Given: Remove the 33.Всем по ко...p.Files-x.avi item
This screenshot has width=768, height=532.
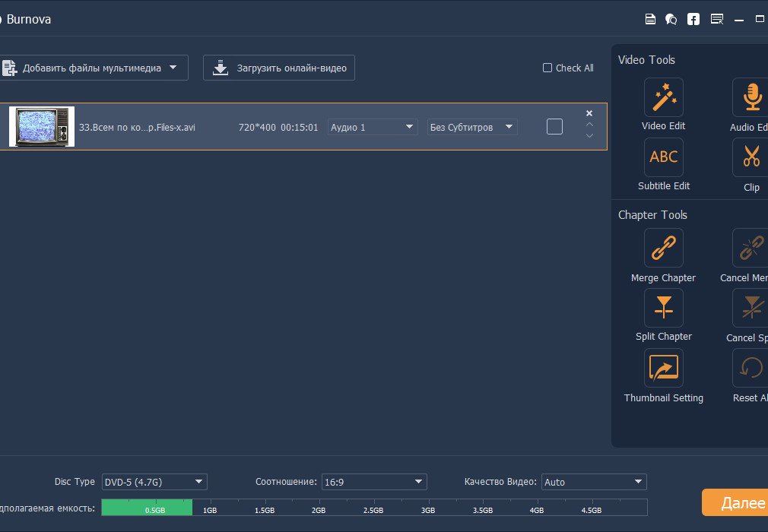Looking at the screenshot, I should click(x=589, y=113).
